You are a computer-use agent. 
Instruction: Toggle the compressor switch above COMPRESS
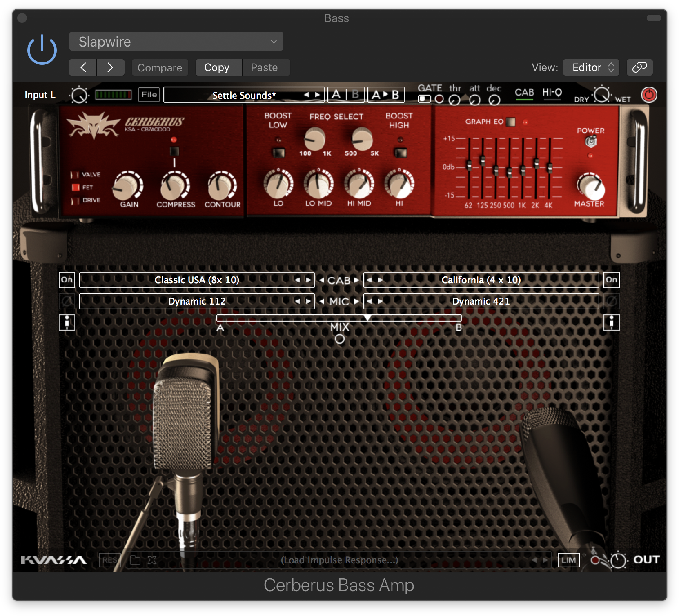point(174,151)
